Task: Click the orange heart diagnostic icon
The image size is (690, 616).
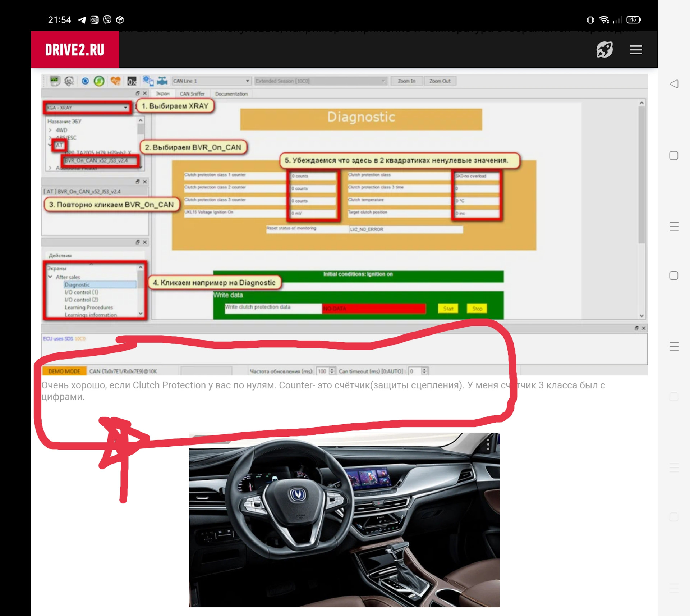Action: tap(115, 81)
